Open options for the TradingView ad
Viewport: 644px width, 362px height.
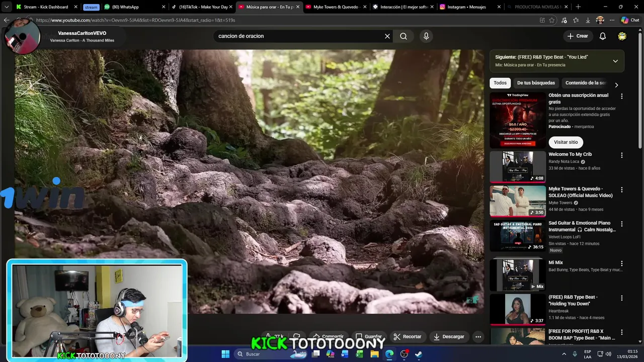click(622, 96)
